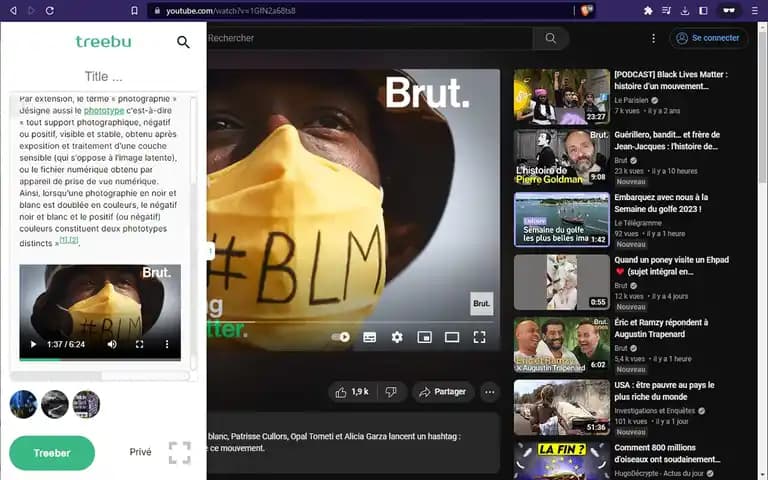Select the third circular avatar thumbnail
This screenshot has height=480, width=768.
coord(86,404)
